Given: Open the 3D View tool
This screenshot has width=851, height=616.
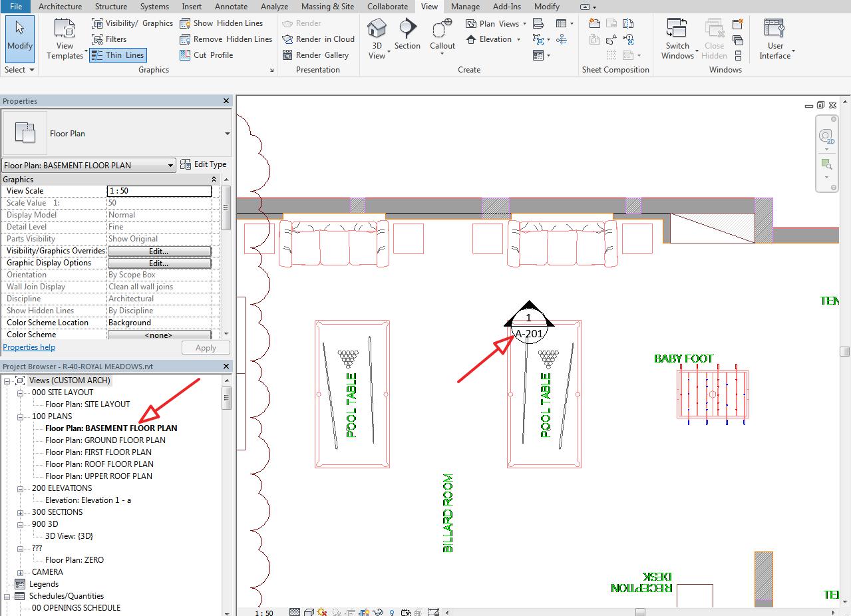Looking at the screenshot, I should click(x=377, y=37).
